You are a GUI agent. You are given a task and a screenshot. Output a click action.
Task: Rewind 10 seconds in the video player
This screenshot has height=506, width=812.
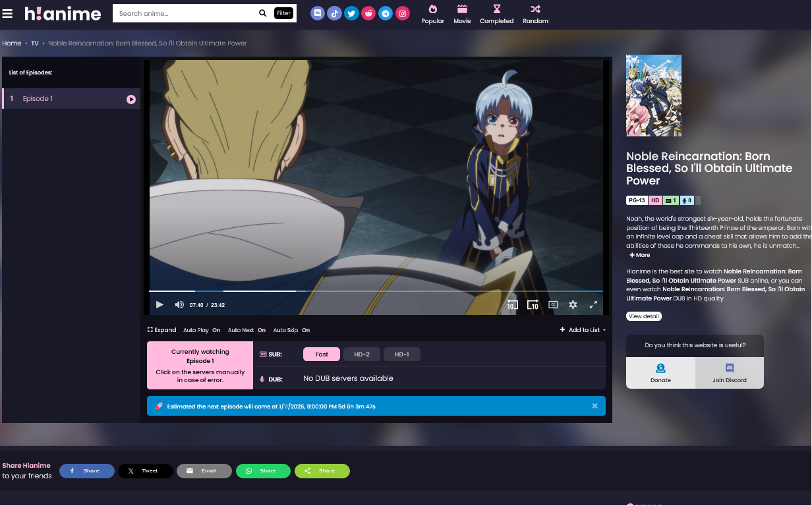coord(512,305)
